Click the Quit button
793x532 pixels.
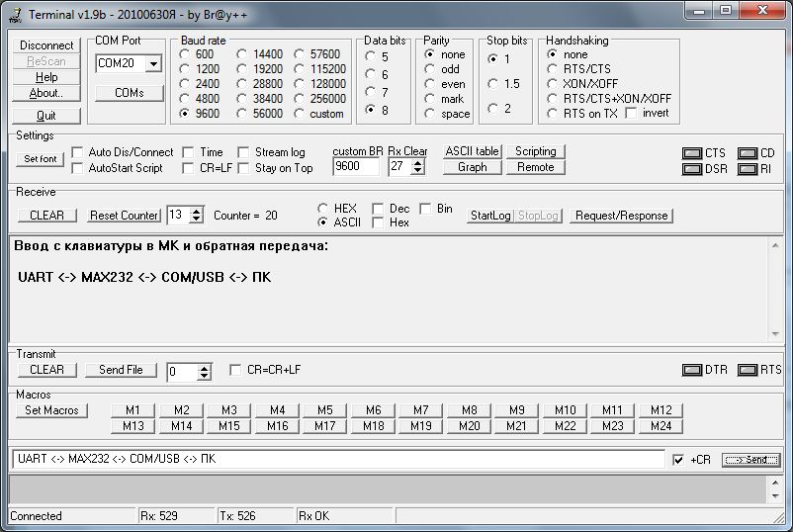[x=46, y=116]
